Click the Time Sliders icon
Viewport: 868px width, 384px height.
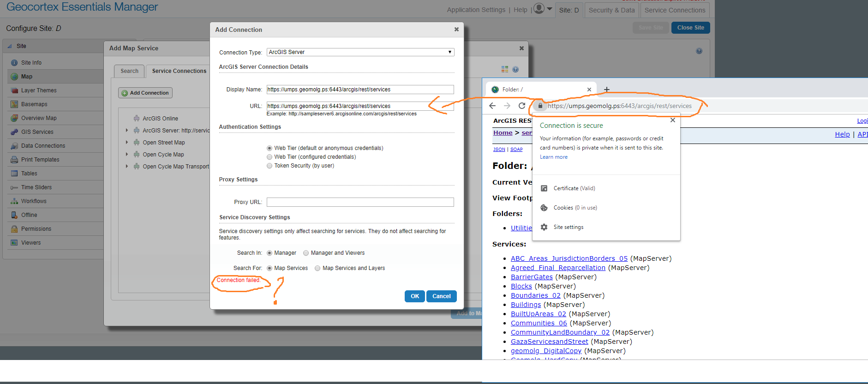point(14,187)
